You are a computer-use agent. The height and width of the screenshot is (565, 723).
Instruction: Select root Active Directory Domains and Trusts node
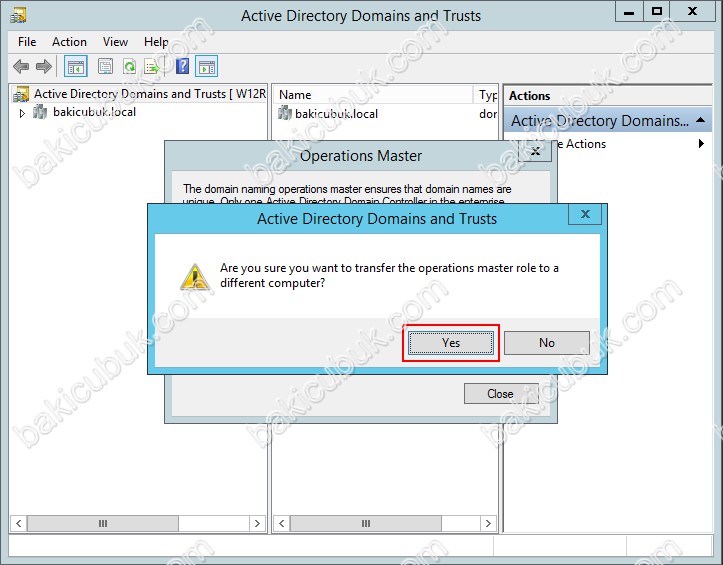[x=150, y=94]
